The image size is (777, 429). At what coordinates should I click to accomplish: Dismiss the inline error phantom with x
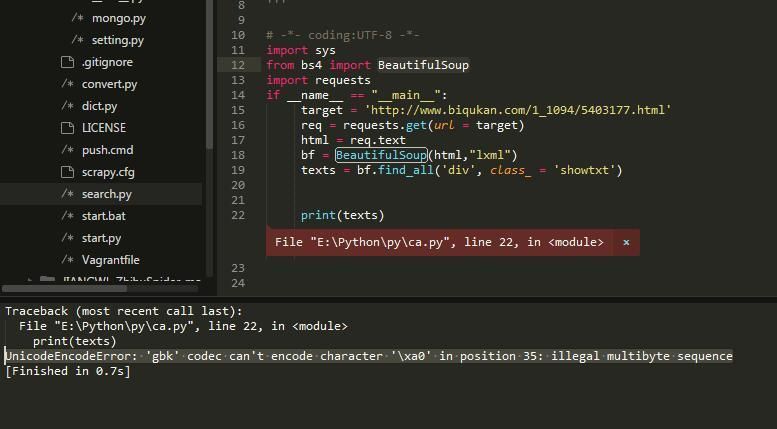[x=626, y=242]
